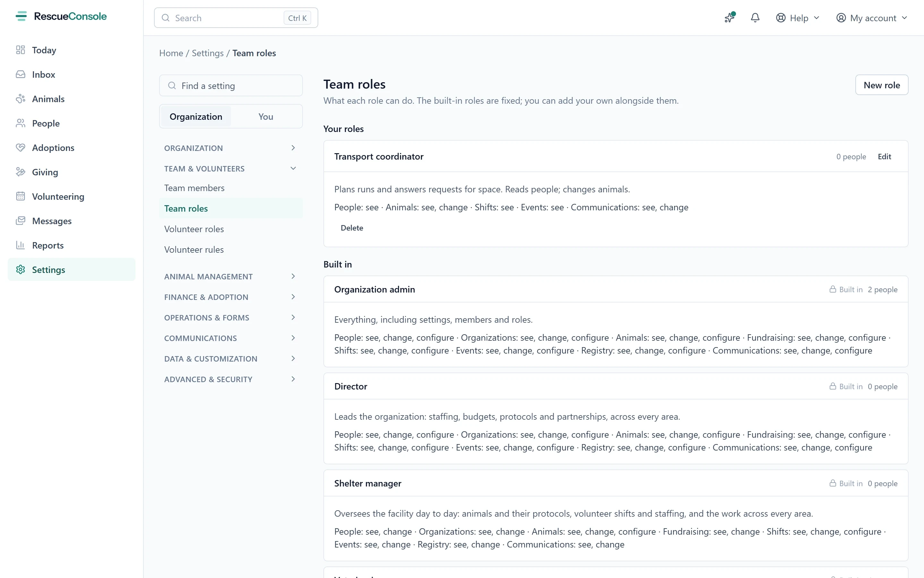Click the People sidebar icon
Image resolution: width=924 pixels, height=578 pixels.
(x=21, y=124)
